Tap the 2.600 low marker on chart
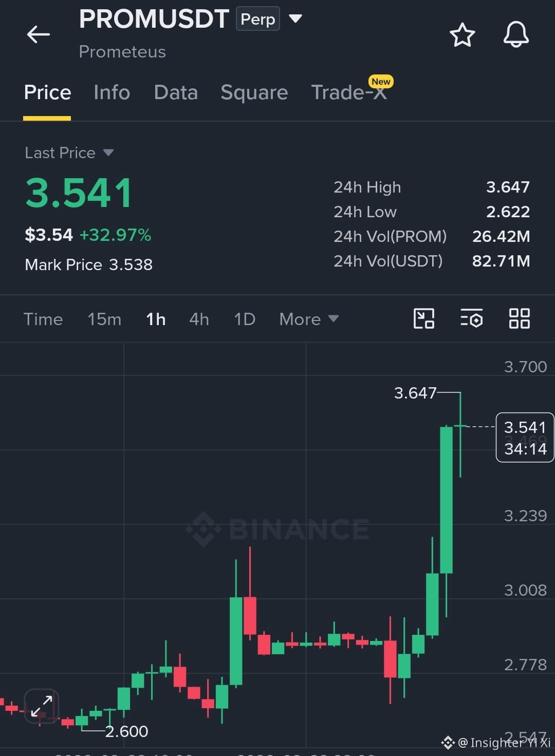This screenshot has height=756, width=555. (x=126, y=731)
